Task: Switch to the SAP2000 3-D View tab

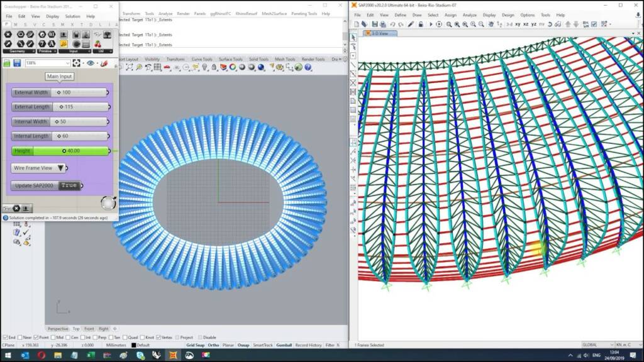Action: 379,33
